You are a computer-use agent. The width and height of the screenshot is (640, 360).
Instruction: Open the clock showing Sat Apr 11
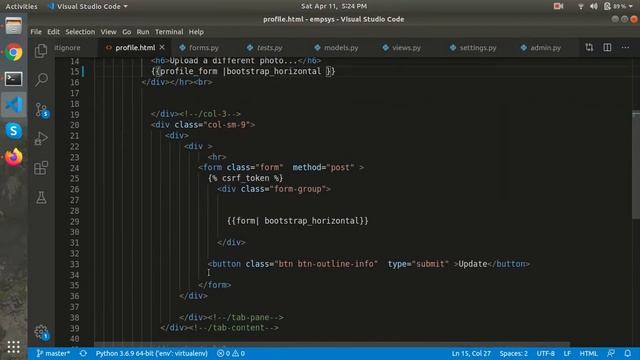point(334,6)
